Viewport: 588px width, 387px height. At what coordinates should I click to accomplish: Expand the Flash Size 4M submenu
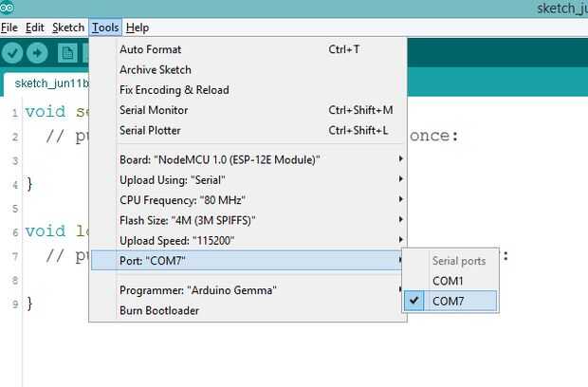tap(248, 220)
